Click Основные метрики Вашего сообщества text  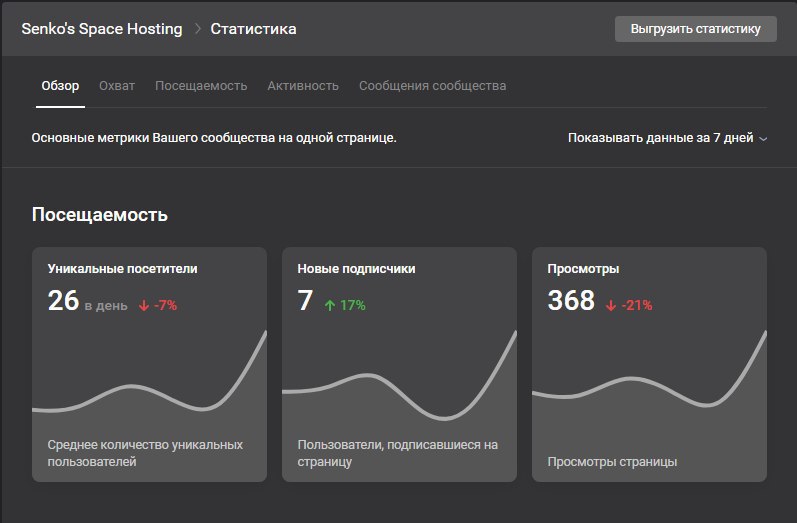point(214,138)
